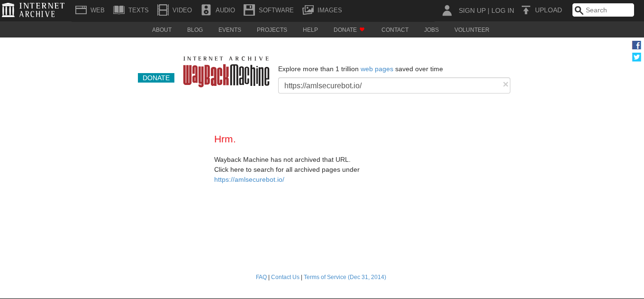The width and height of the screenshot is (644, 299).
Task: Open the Volunteer menu item
Action: pyautogui.click(x=472, y=30)
